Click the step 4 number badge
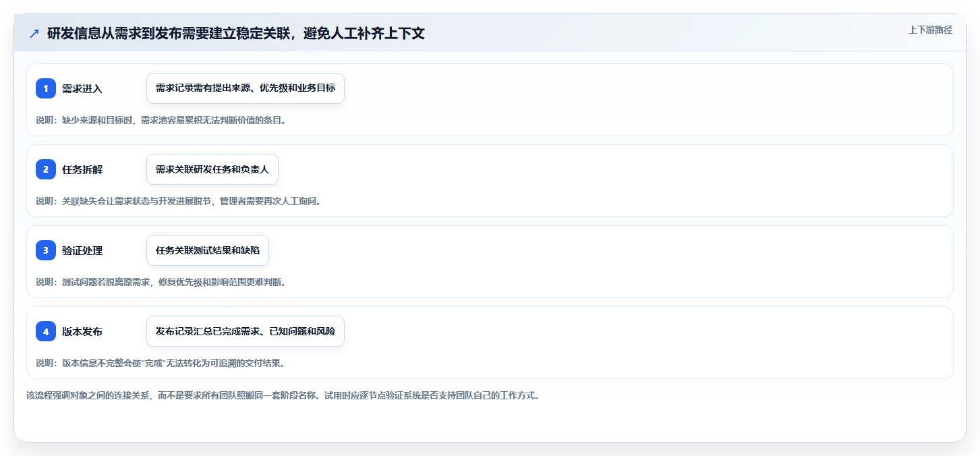980x456 pixels. pos(46,331)
